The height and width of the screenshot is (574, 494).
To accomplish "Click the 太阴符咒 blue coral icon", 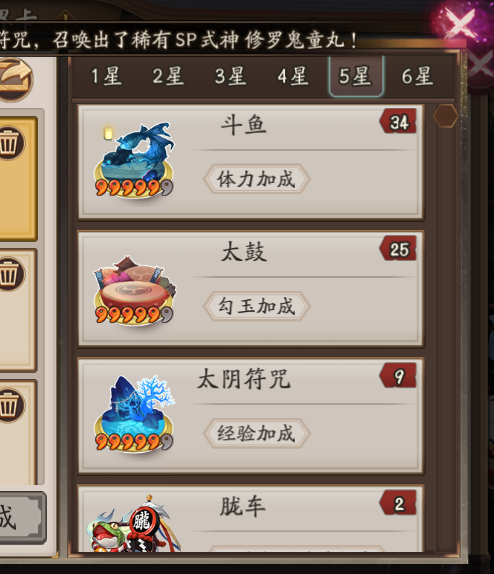I will tap(134, 414).
